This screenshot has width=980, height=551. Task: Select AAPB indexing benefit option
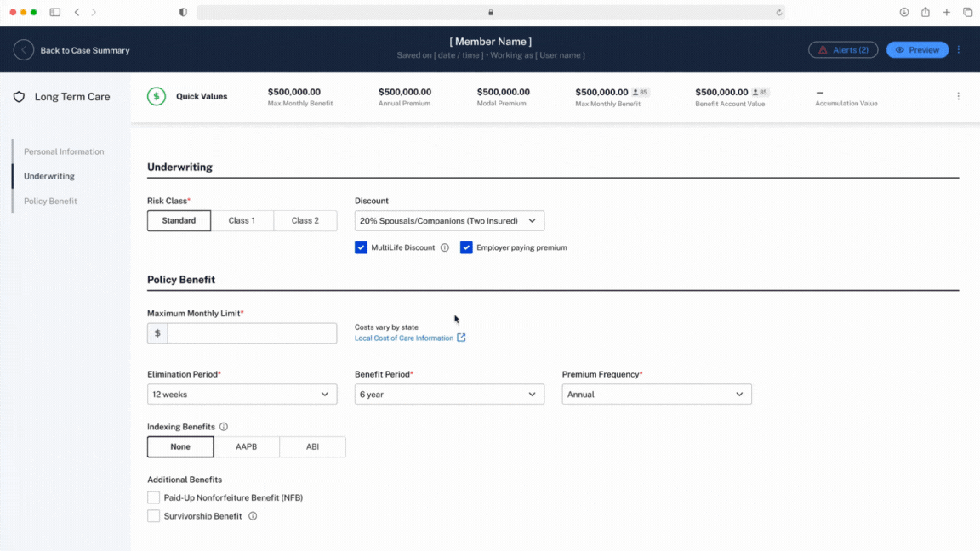pyautogui.click(x=246, y=446)
